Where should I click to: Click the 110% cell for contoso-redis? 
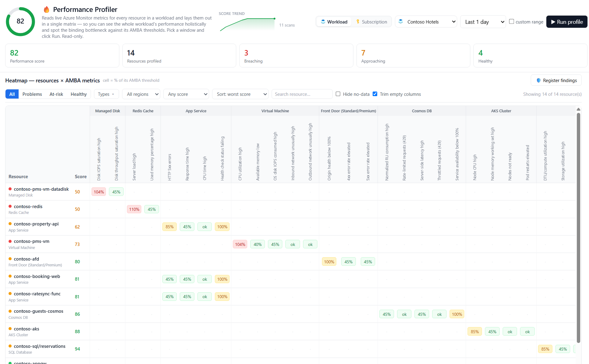point(134,209)
